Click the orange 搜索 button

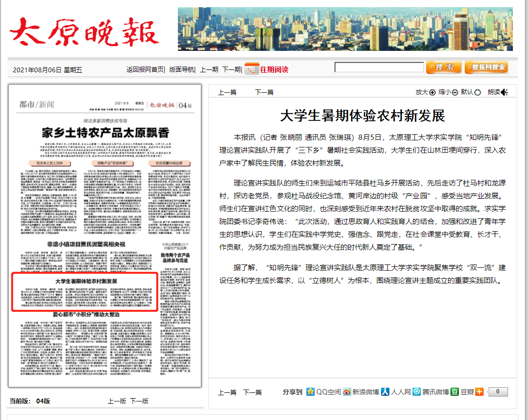(443, 68)
